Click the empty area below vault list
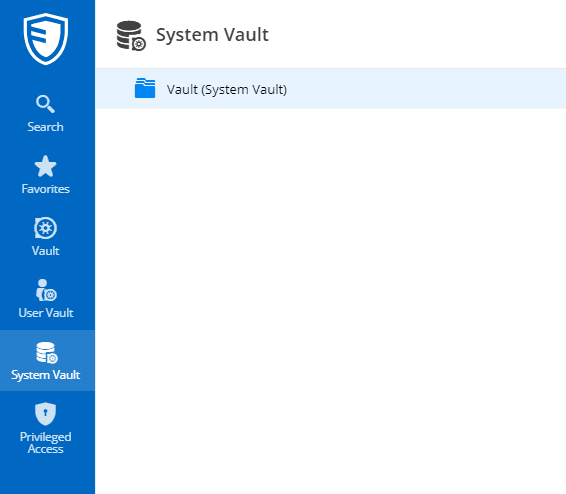Screen dimensions: 566x494 click(331, 301)
